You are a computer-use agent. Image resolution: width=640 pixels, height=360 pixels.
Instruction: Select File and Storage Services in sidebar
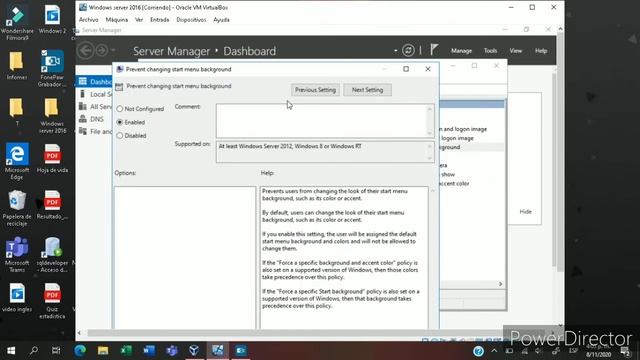[95, 131]
